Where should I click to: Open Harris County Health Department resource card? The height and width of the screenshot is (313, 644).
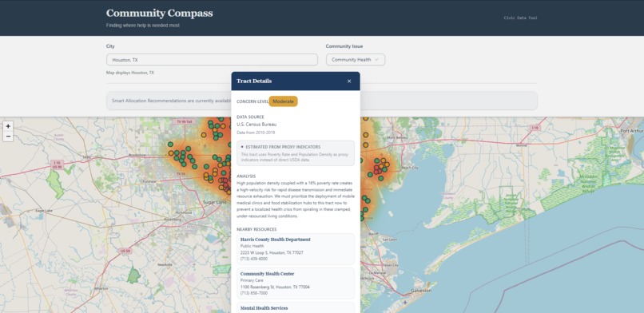click(x=296, y=249)
